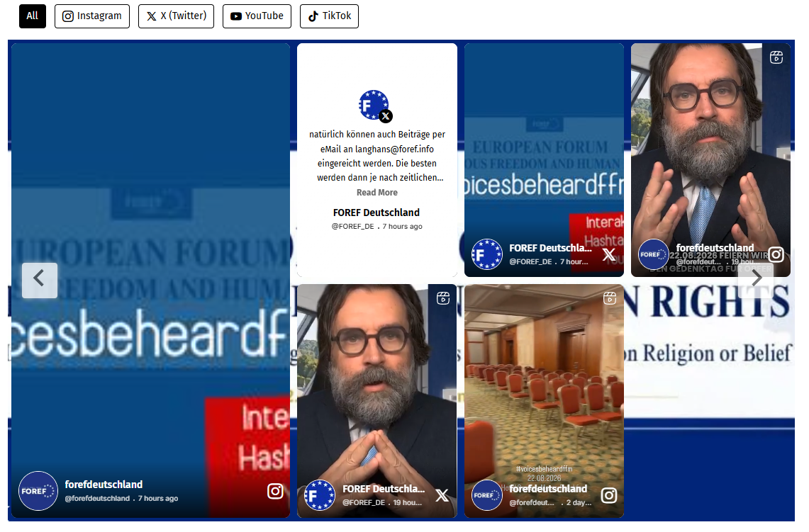Screen dimensions: 809x532
Task: Click the X icon on the voicesbeheardffm card
Action: pyautogui.click(x=609, y=254)
